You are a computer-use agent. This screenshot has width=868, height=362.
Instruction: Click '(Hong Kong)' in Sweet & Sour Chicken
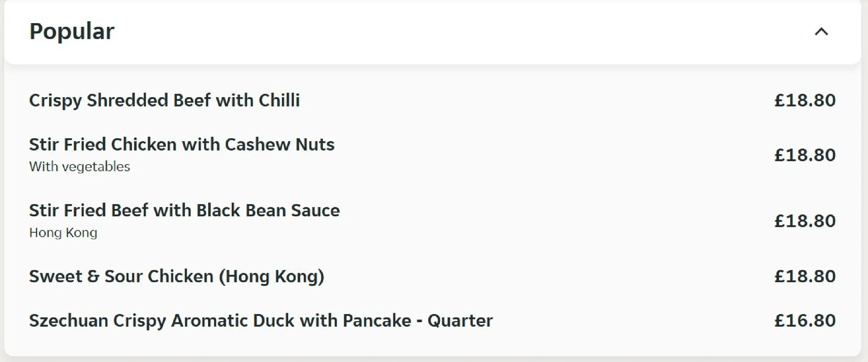272,277
